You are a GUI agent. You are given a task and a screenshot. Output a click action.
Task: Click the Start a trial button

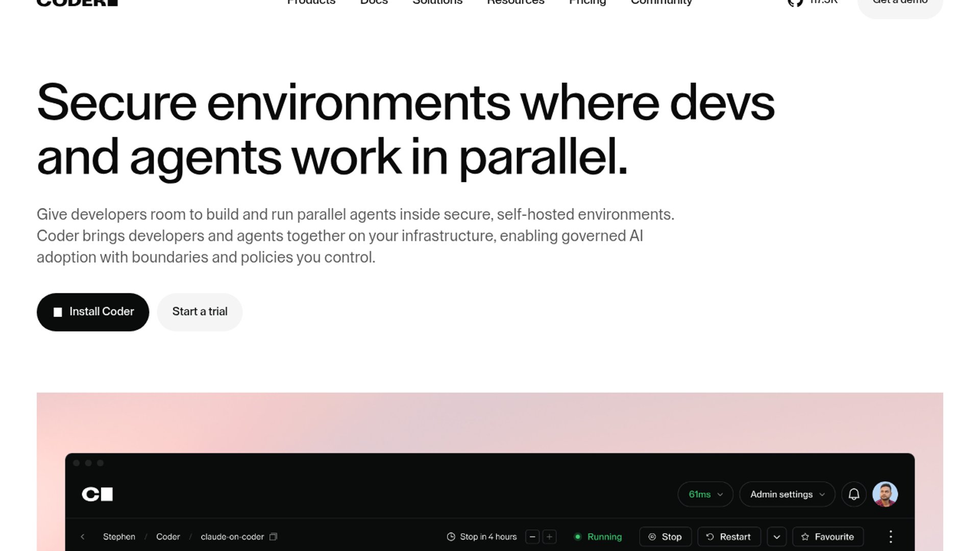click(200, 312)
